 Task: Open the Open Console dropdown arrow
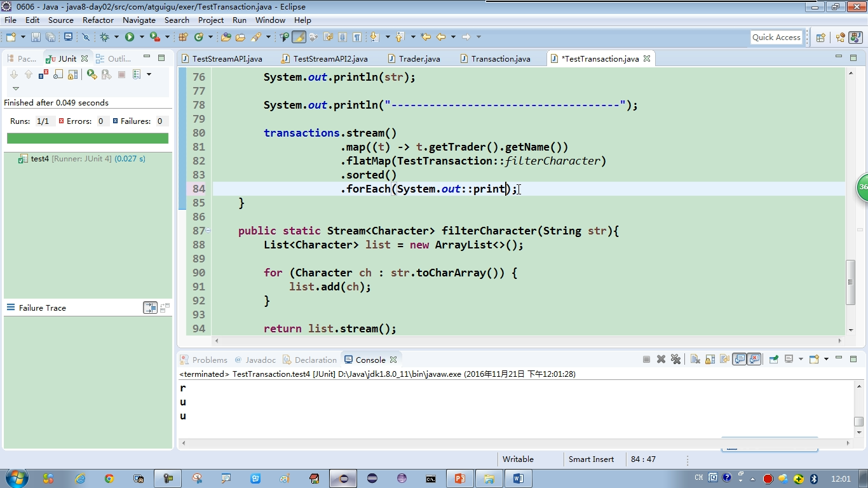826,359
